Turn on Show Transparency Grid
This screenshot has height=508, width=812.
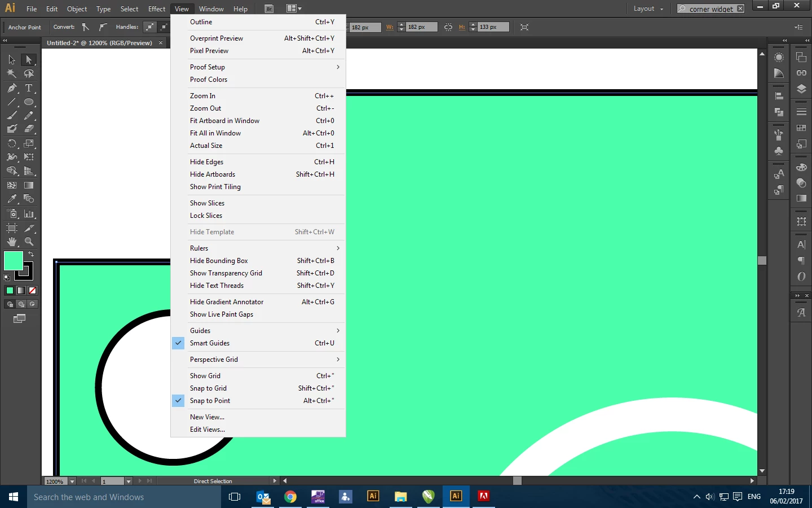[x=258, y=273]
